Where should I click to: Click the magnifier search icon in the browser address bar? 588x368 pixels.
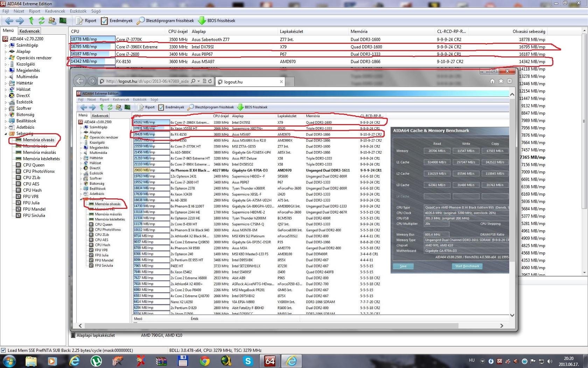click(x=193, y=81)
